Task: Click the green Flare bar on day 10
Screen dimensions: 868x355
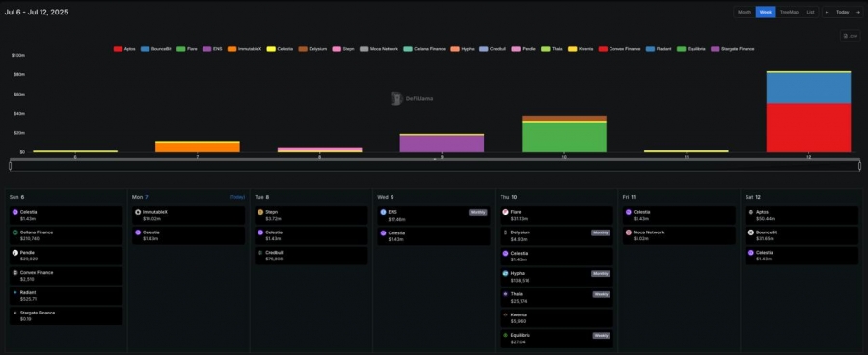Action: click(564, 137)
